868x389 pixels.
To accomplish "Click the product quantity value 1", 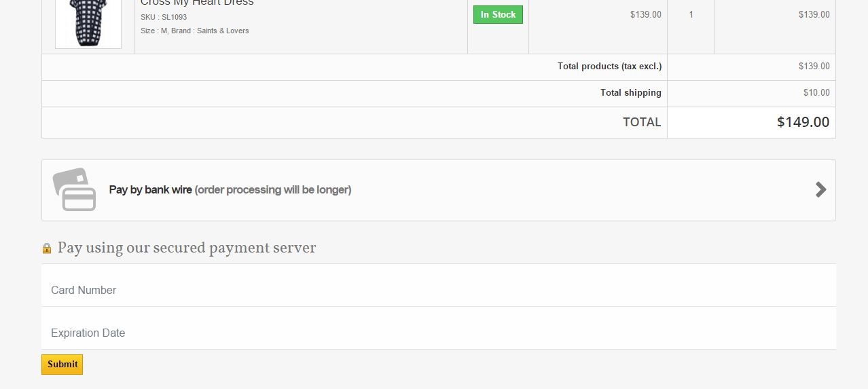I will click(x=691, y=14).
